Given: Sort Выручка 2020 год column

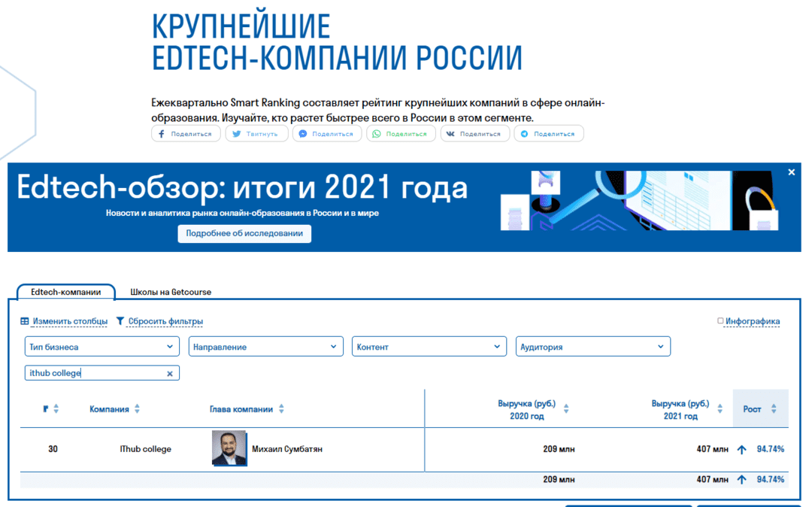Looking at the screenshot, I should (x=566, y=408).
